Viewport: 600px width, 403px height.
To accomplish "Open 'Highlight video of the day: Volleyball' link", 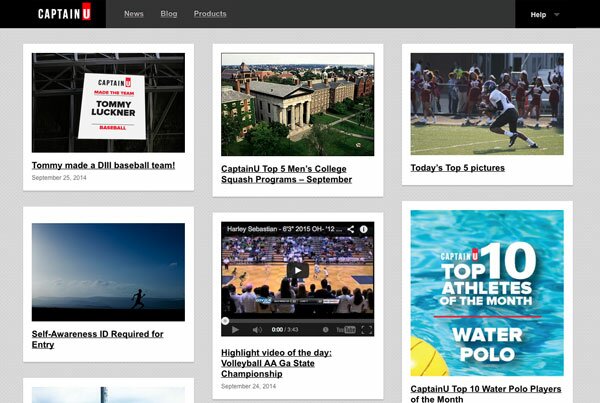I will (276, 363).
